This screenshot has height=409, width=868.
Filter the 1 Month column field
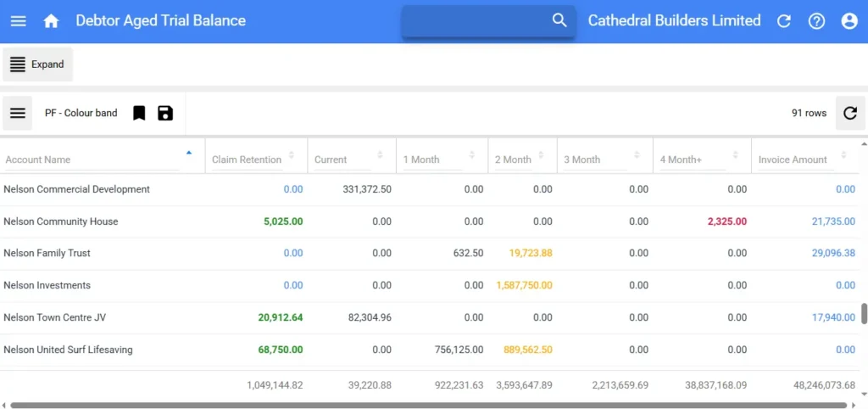pos(432,160)
